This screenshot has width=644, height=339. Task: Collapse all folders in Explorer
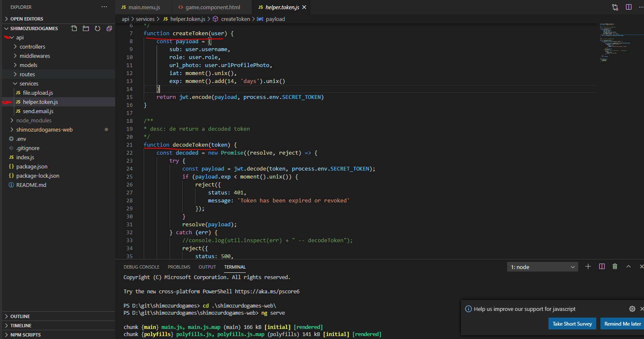pyautogui.click(x=109, y=28)
